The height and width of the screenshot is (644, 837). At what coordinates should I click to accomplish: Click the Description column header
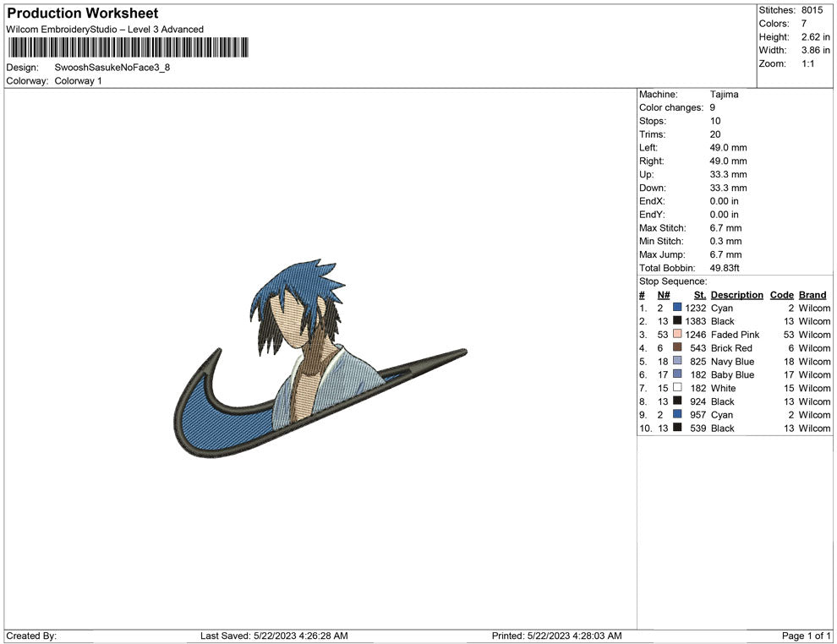736,294
